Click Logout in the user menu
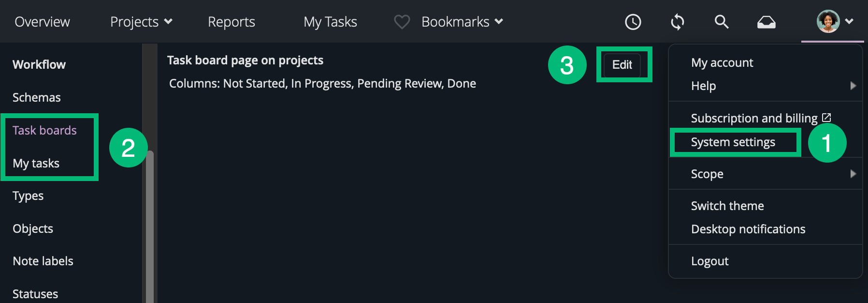This screenshot has width=868, height=303. click(709, 261)
